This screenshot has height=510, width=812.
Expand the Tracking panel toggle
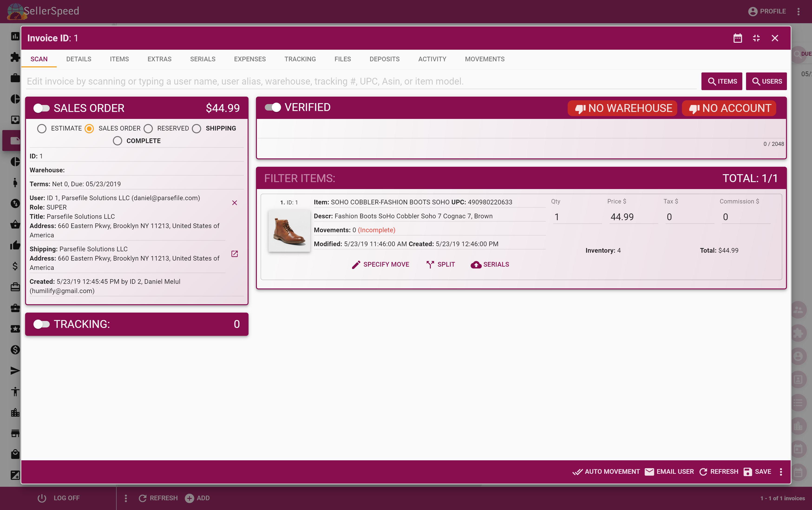tap(42, 324)
